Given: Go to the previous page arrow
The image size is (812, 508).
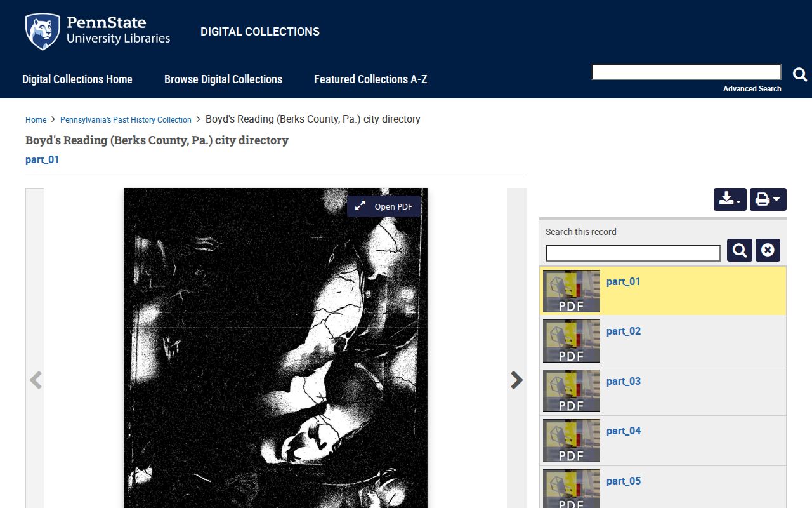Looking at the screenshot, I should (x=36, y=380).
